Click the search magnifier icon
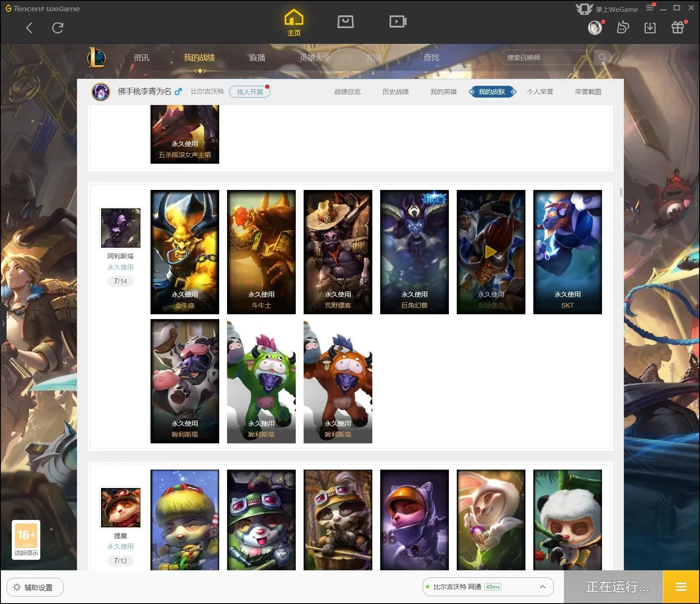 click(x=602, y=57)
